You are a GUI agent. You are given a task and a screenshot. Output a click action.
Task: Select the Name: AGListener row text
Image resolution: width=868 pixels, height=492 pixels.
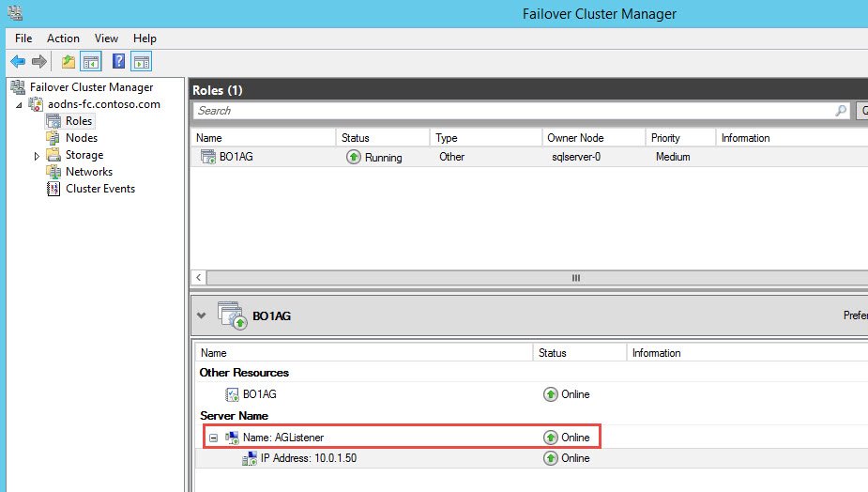(x=283, y=438)
